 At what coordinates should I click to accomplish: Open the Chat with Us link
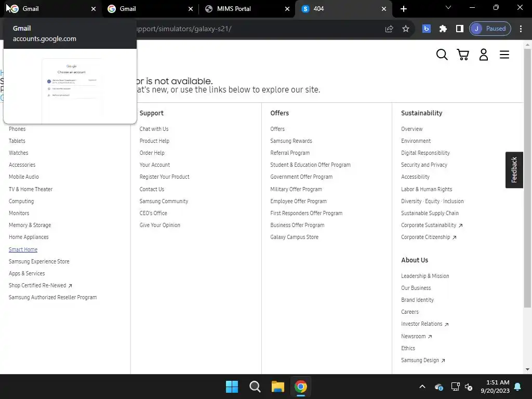154,129
